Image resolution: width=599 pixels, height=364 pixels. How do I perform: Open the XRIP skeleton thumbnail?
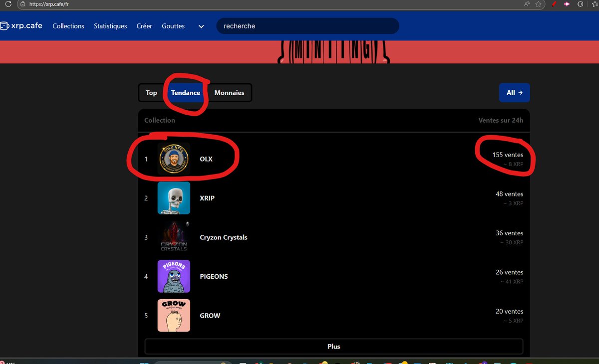174,198
